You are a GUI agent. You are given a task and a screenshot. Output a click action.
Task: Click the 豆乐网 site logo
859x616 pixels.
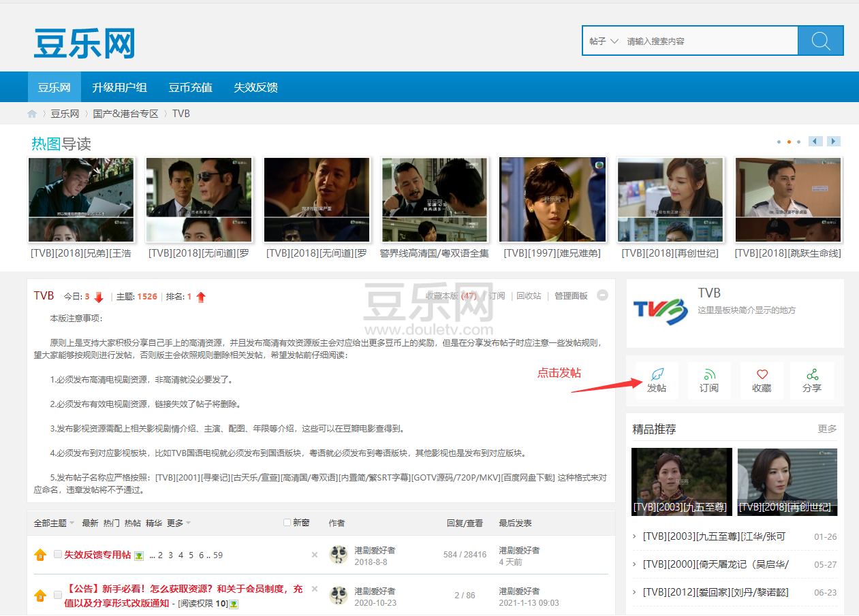pos(84,43)
